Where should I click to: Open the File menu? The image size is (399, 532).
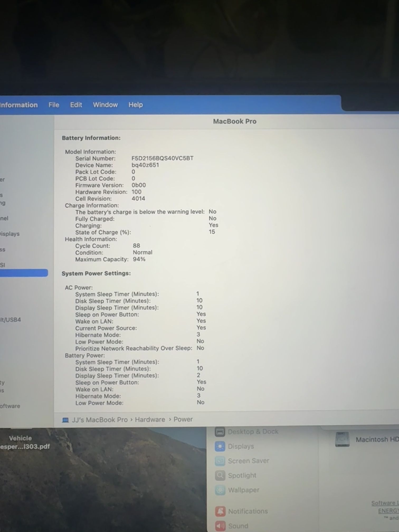click(x=54, y=105)
